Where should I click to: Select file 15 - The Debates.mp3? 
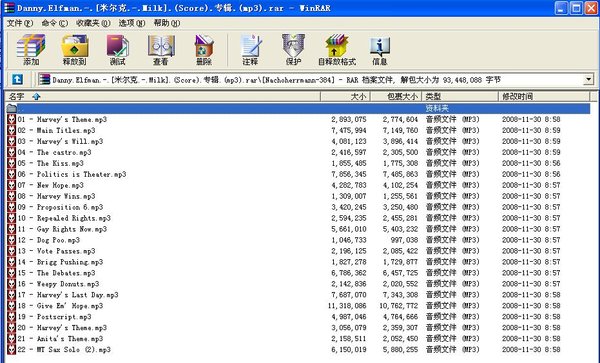56,273
